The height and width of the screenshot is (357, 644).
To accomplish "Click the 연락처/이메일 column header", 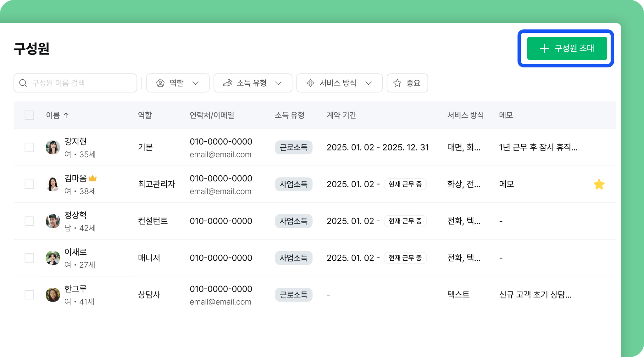I will (212, 115).
